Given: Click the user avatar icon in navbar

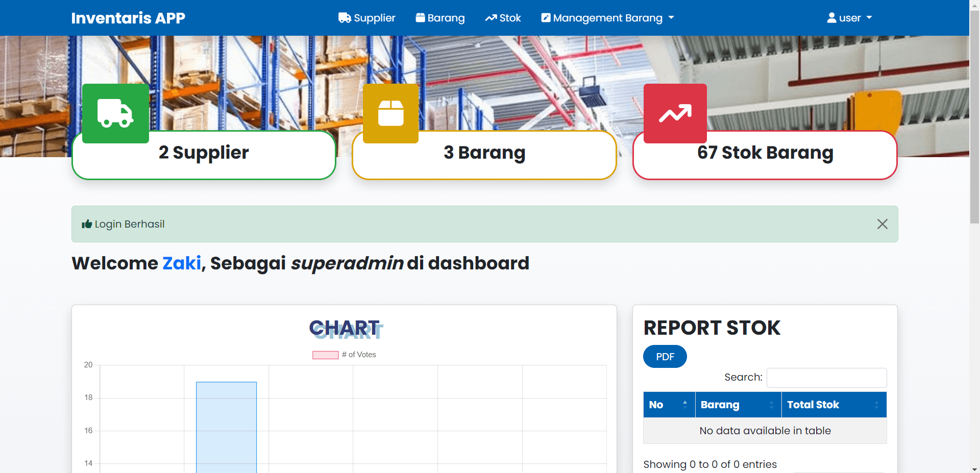Looking at the screenshot, I should [831, 18].
